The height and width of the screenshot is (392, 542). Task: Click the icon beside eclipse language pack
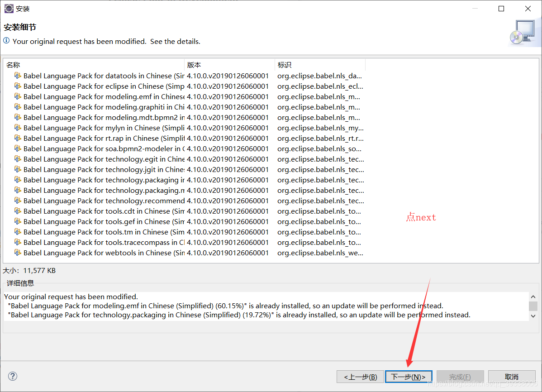tap(18, 86)
